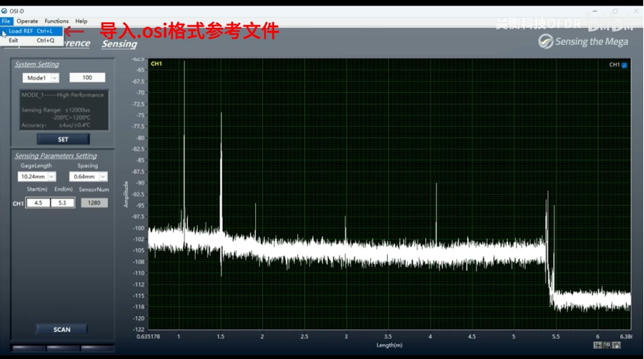Toggle the CH1 channel visibility checkbox
Viewport: 644px width, 359px height.
[625, 65]
